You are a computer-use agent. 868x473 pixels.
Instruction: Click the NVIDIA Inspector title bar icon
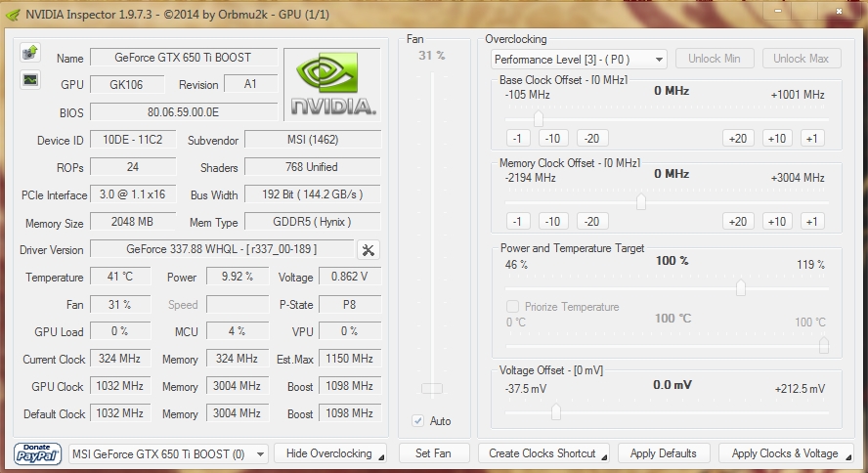point(14,15)
